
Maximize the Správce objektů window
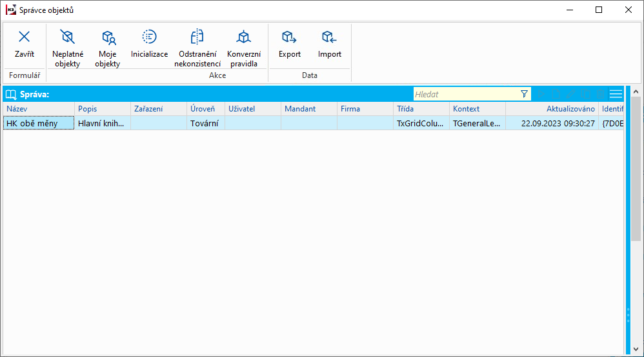point(599,10)
